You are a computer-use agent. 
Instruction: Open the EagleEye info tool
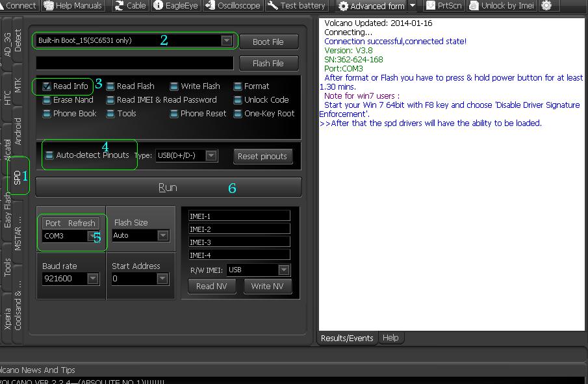click(176, 6)
